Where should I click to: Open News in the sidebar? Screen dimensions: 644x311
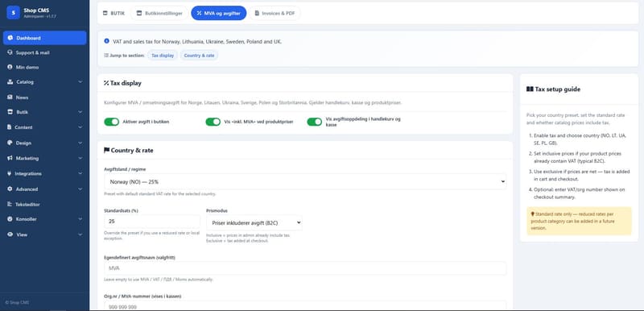[x=45, y=97]
